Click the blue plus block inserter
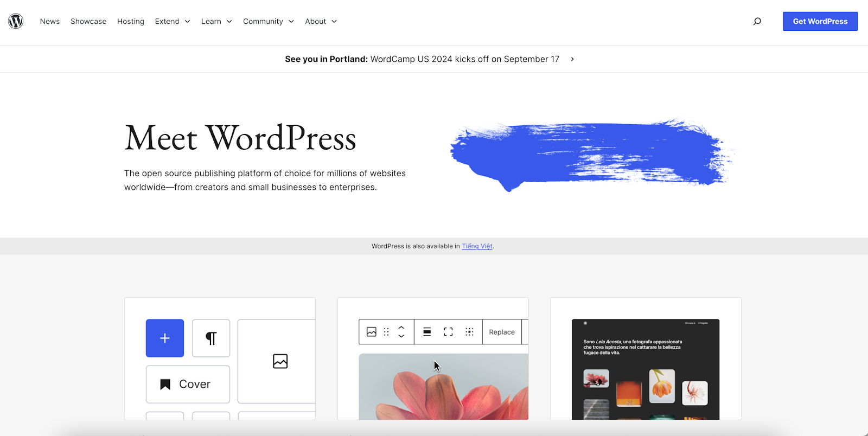Screen dimensions: 868x436 tap(165, 338)
